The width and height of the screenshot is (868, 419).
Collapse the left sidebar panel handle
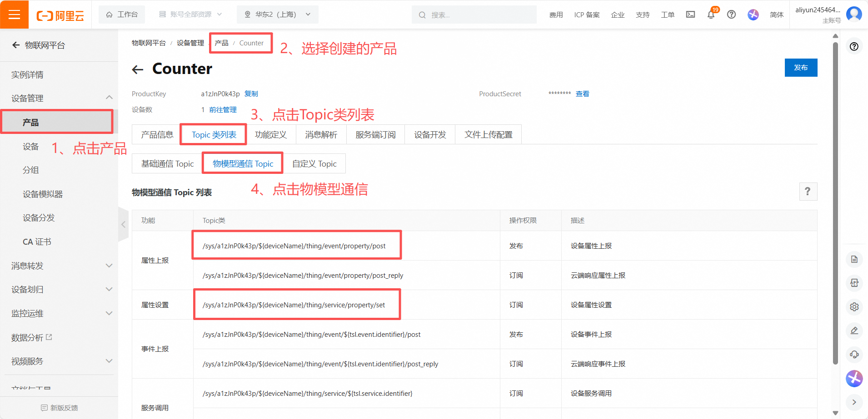(123, 225)
